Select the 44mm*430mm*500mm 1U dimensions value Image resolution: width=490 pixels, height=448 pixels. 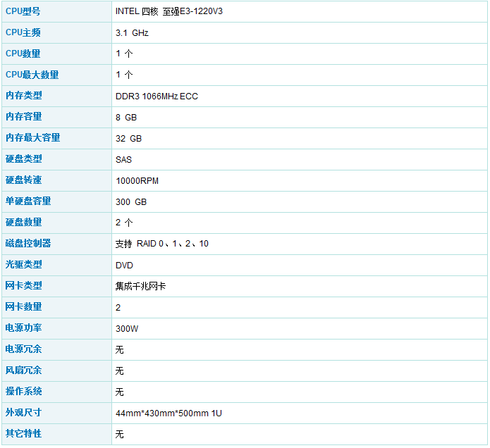(x=169, y=413)
